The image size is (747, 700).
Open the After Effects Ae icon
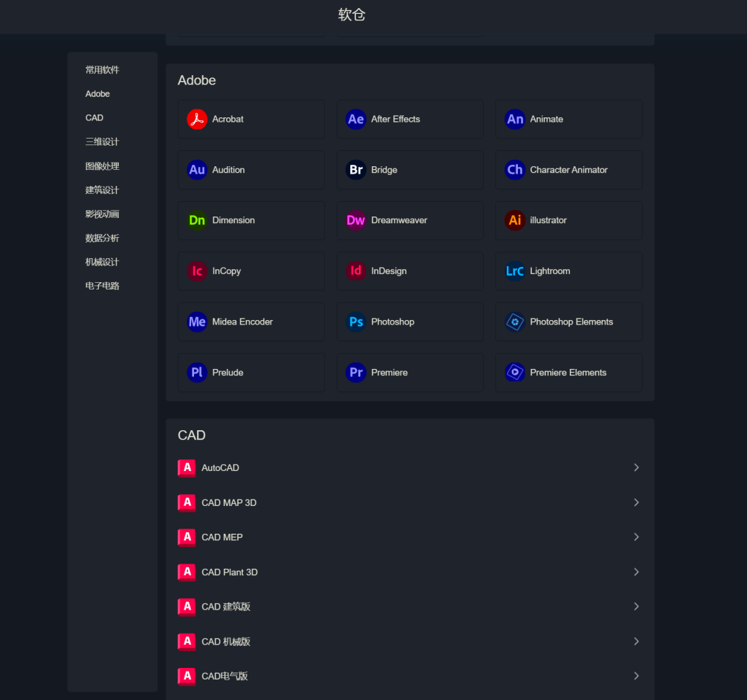(x=356, y=119)
